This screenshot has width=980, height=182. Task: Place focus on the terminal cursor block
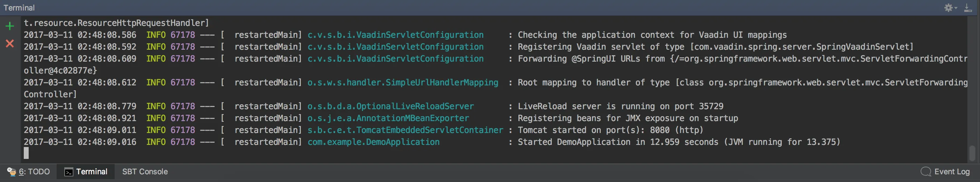26,153
